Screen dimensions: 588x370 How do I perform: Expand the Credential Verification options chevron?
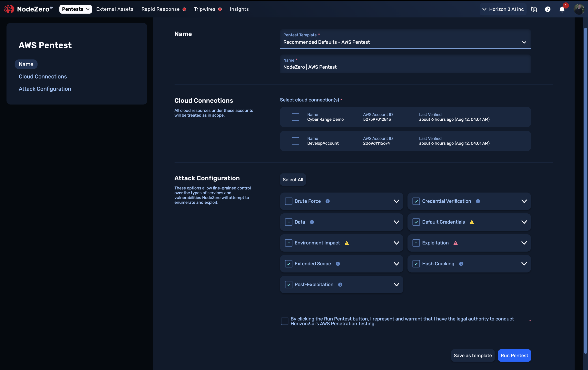point(524,201)
